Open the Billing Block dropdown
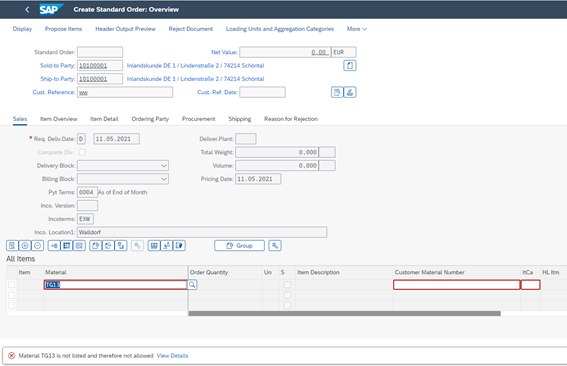The height and width of the screenshot is (366, 567). 123,179
